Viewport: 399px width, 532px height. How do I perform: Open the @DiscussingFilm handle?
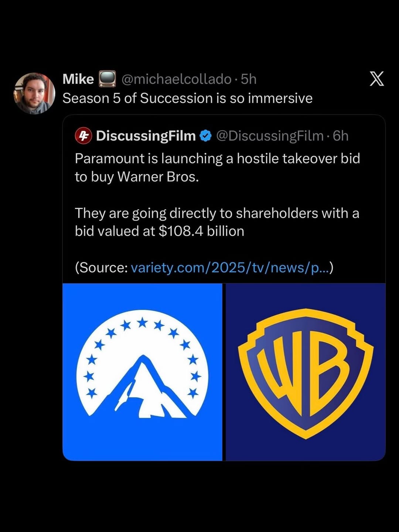(269, 136)
